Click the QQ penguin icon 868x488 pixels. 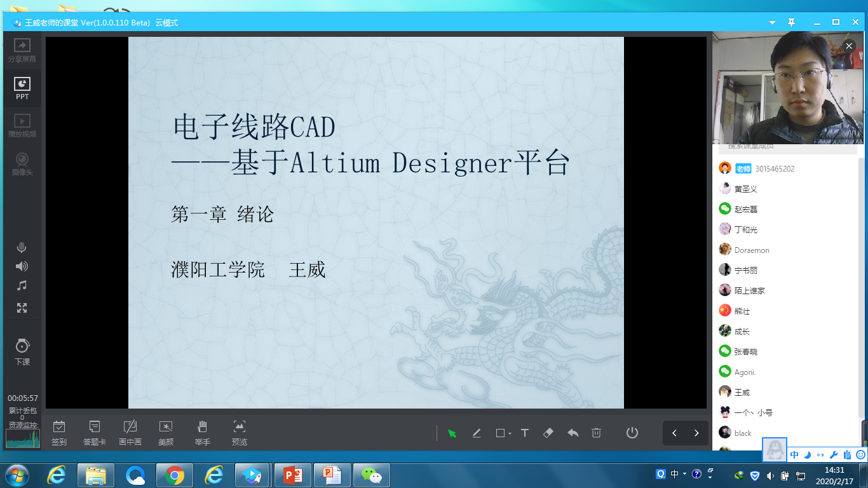coord(775,450)
